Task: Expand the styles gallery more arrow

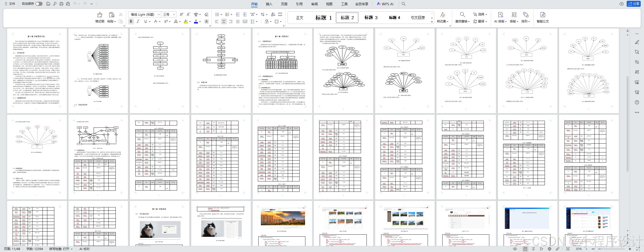Action: pyautogui.click(x=432, y=22)
